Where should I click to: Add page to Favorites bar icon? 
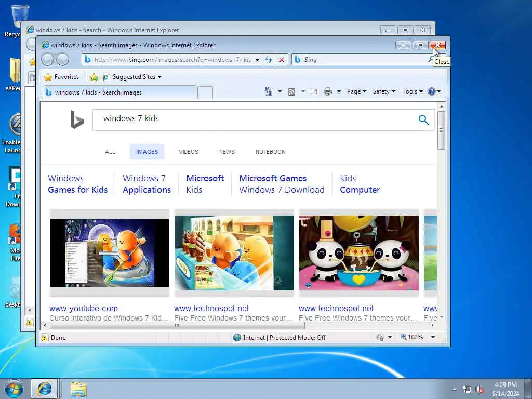94,77
